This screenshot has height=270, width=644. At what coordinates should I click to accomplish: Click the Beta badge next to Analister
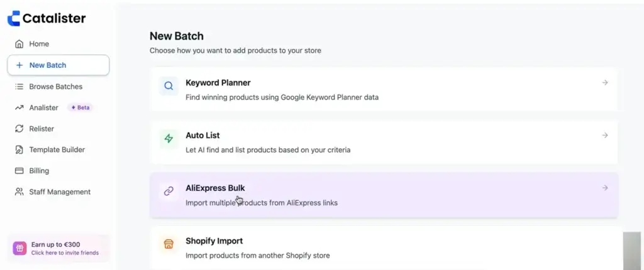click(x=80, y=107)
